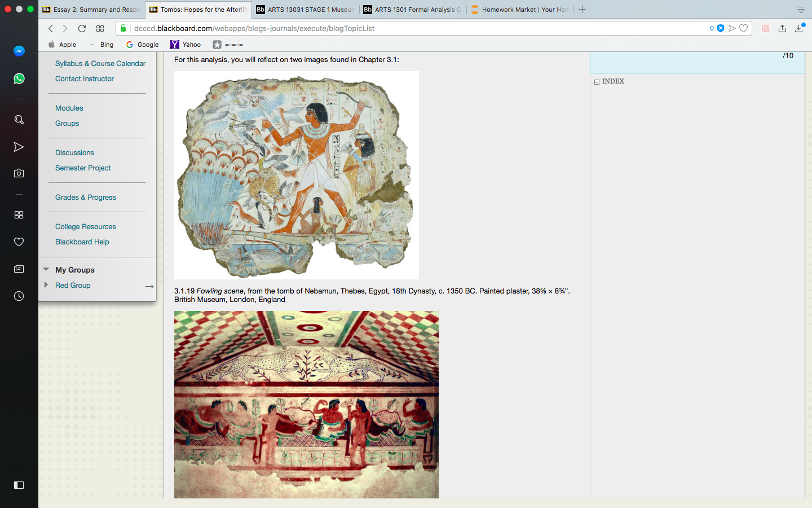Open the downloads icon in the toolbar
812x508 pixels.
coord(799,28)
